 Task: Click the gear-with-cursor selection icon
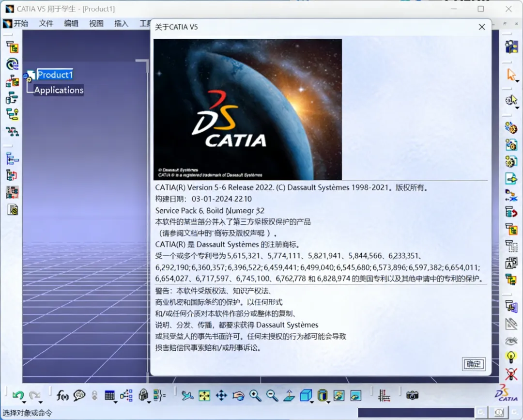[x=511, y=100]
